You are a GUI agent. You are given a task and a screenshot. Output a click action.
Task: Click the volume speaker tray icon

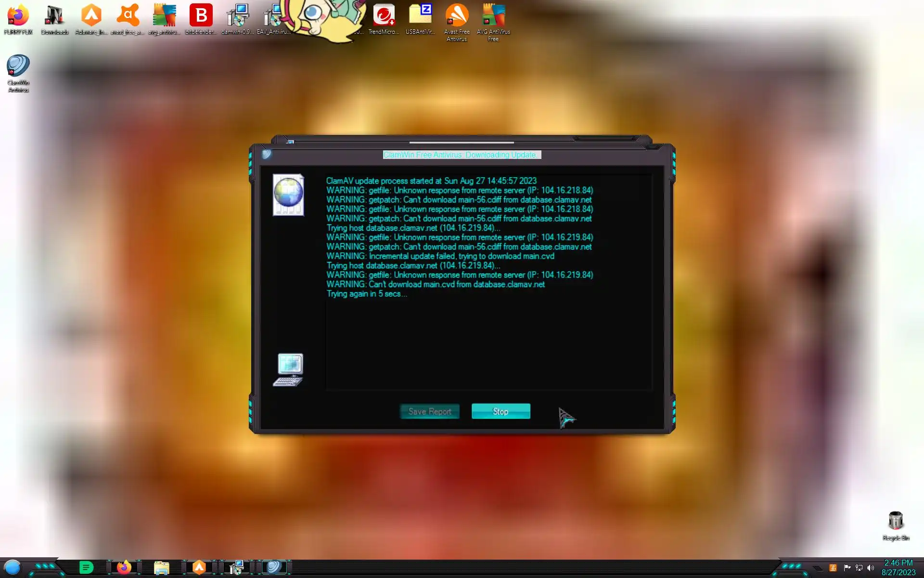pyautogui.click(x=871, y=568)
